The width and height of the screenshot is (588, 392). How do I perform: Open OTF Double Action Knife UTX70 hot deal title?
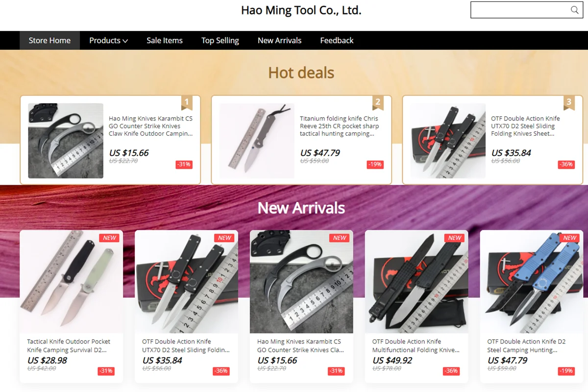pos(525,126)
